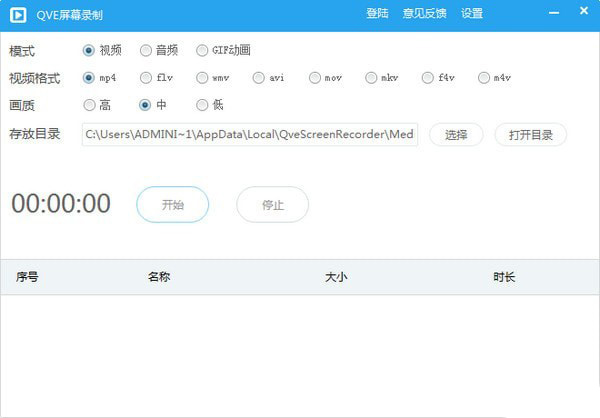Close the QVE recorder window
600x418 pixels.
tap(582, 14)
